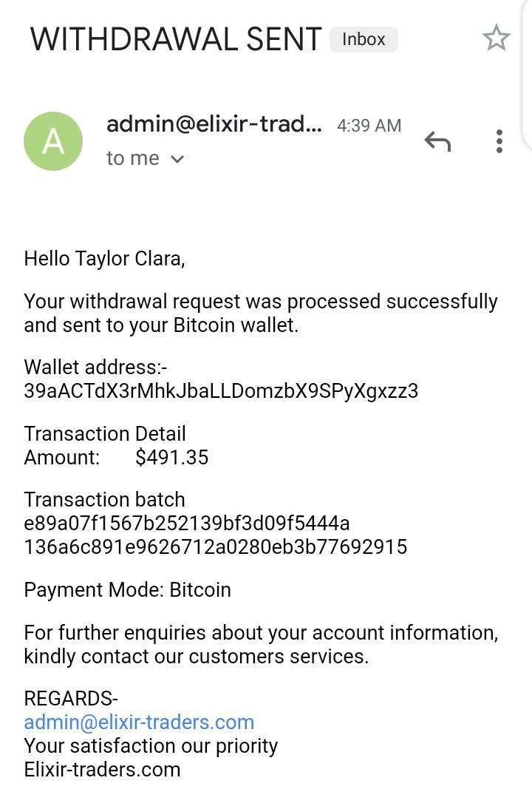Image resolution: width=532 pixels, height=809 pixels.
Task: Select transaction hash line 136a6c891e96
Action: [x=216, y=547]
